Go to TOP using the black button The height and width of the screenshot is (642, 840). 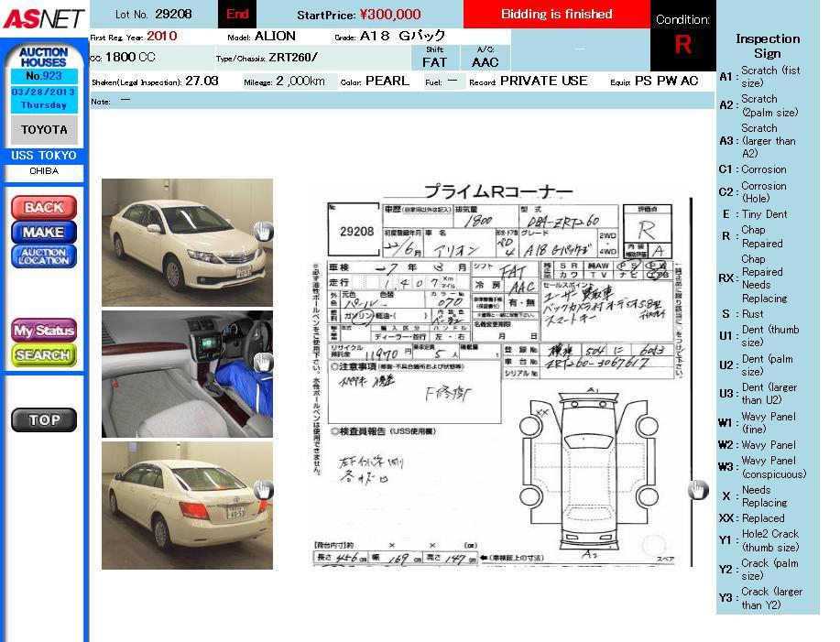[44, 420]
